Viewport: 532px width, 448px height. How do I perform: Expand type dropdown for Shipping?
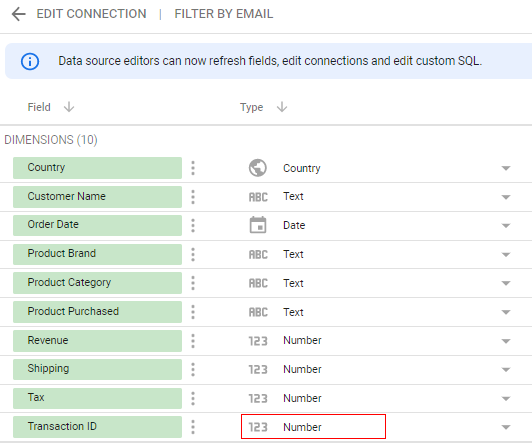(506, 370)
